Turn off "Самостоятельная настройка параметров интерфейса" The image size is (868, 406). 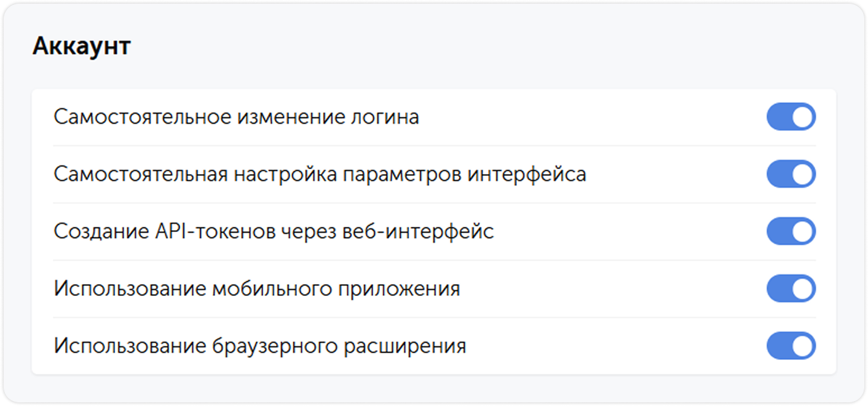791,174
